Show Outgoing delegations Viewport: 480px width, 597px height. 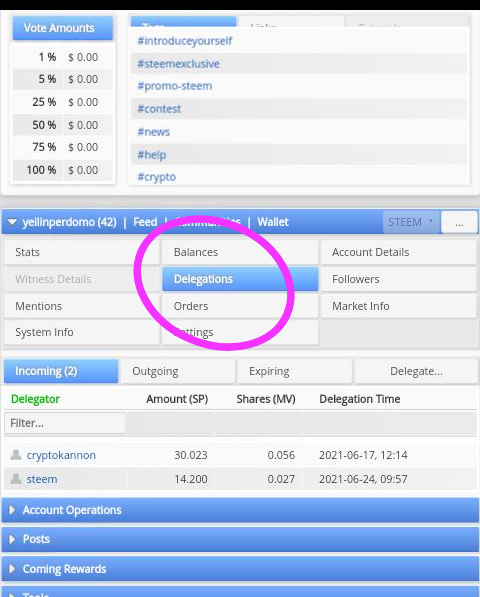(x=178, y=371)
